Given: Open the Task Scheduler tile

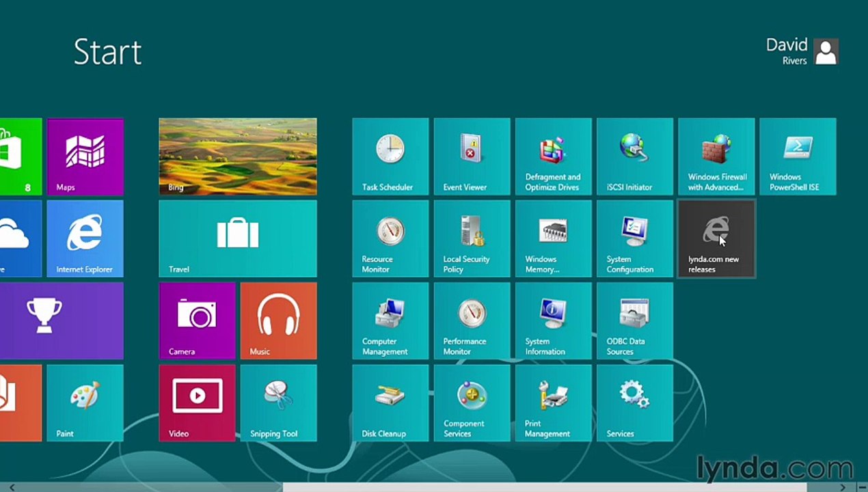Looking at the screenshot, I should [390, 156].
